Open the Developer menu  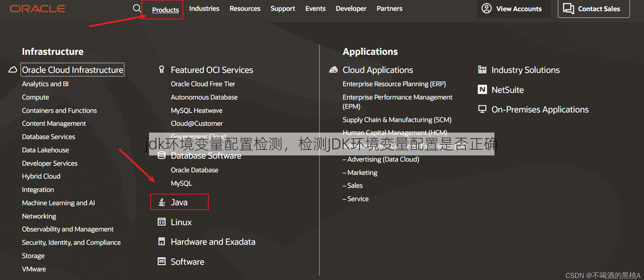[x=351, y=9]
